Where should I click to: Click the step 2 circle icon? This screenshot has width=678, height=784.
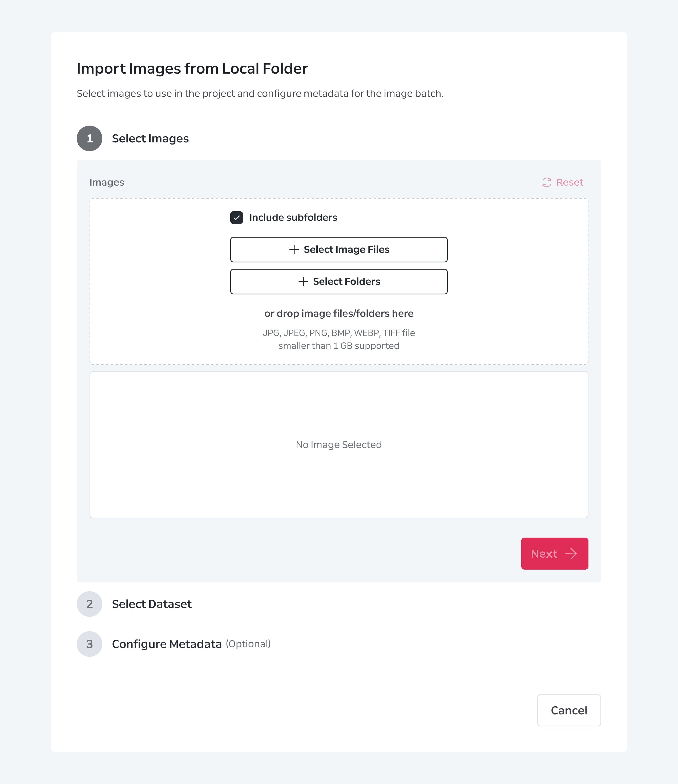[90, 604]
